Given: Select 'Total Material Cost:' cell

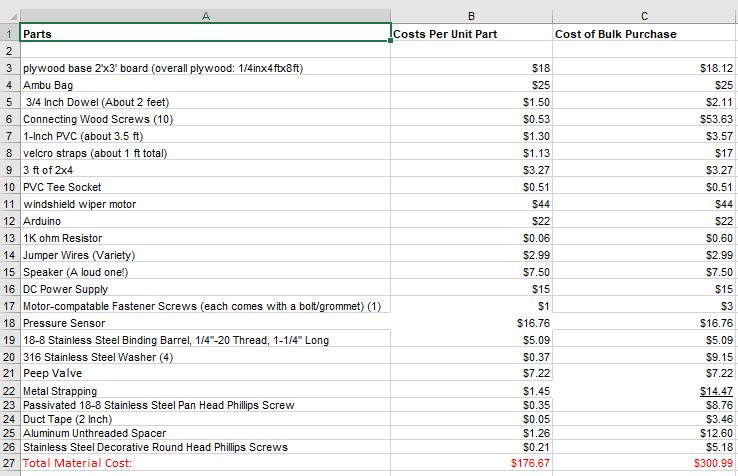Looking at the screenshot, I should (205, 463).
